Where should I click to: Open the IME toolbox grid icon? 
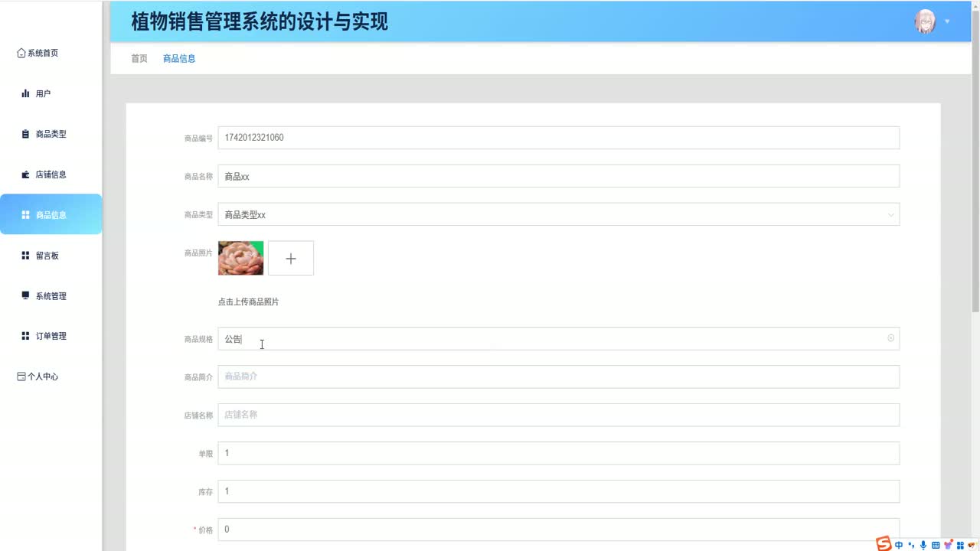(x=960, y=545)
